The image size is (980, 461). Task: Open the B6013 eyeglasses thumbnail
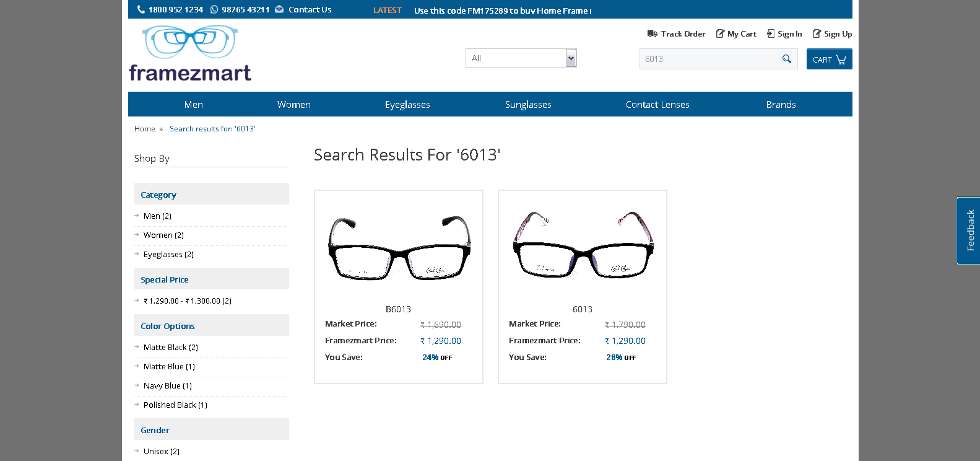coord(399,248)
